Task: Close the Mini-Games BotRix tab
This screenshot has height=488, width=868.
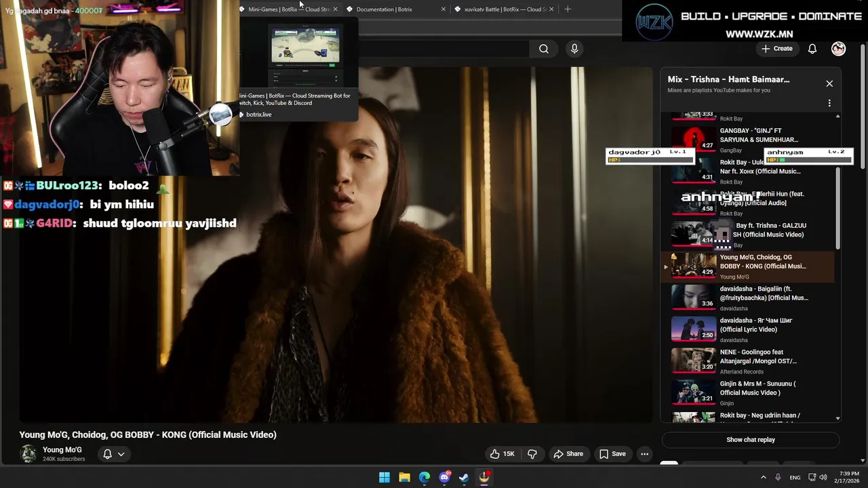Action: (x=335, y=9)
